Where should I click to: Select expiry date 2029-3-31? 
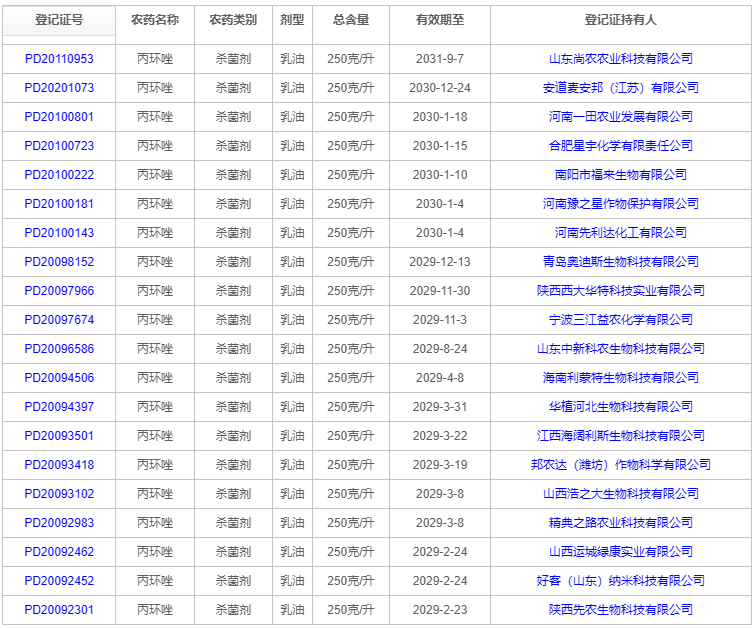[440, 407]
